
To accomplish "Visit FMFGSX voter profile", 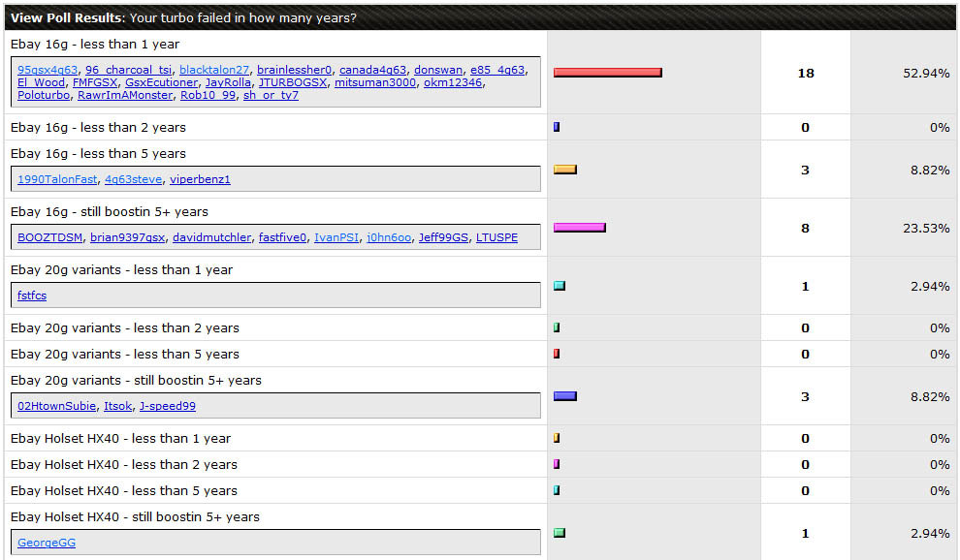I will coord(95,82).
